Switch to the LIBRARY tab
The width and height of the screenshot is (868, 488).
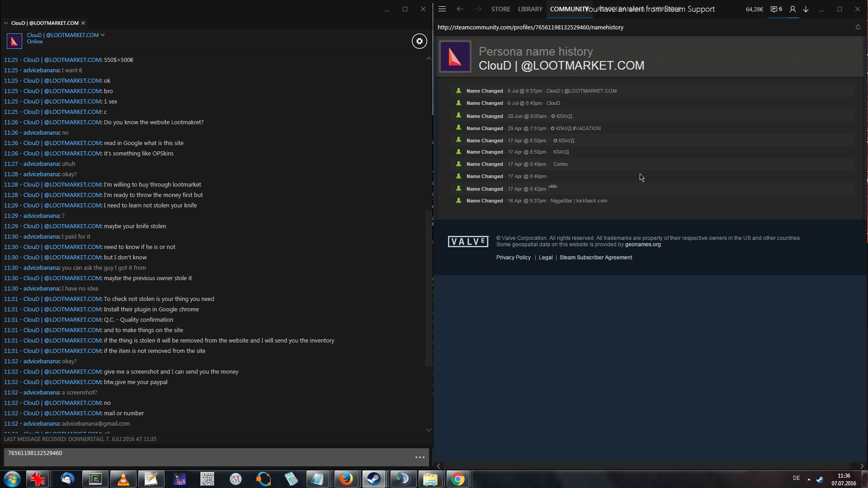(x=530, y=9)
